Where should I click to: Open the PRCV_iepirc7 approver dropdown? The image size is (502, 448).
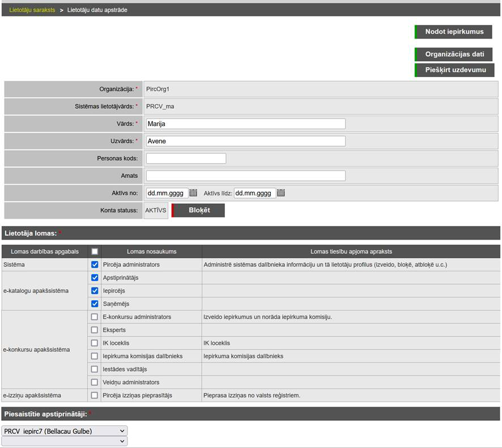65,431
